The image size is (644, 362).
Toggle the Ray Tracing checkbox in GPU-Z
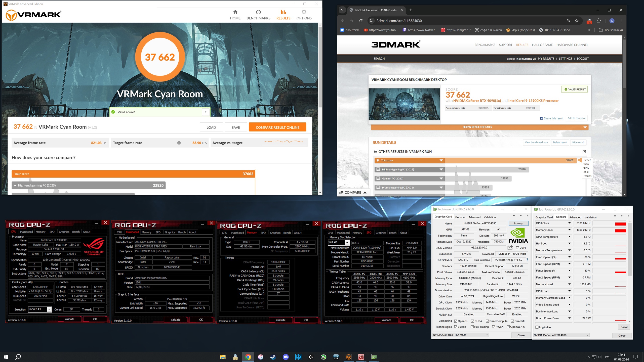(472, 327)
